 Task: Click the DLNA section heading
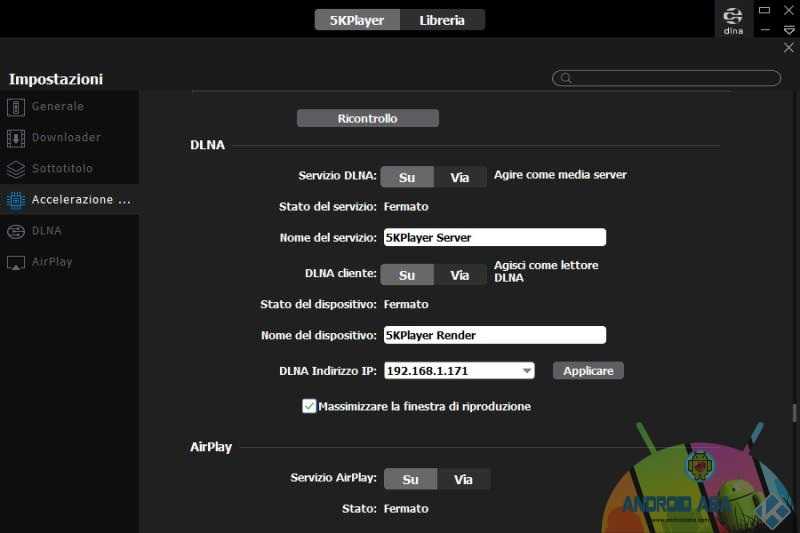point(207,145)
